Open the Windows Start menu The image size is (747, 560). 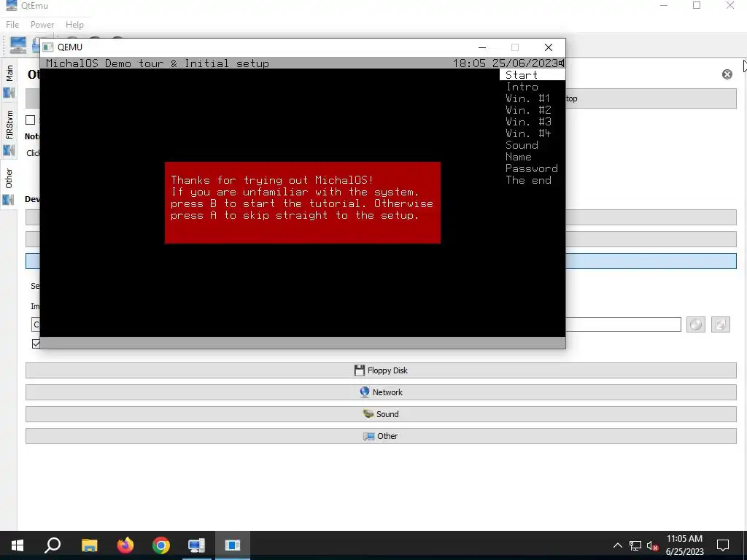18,545
